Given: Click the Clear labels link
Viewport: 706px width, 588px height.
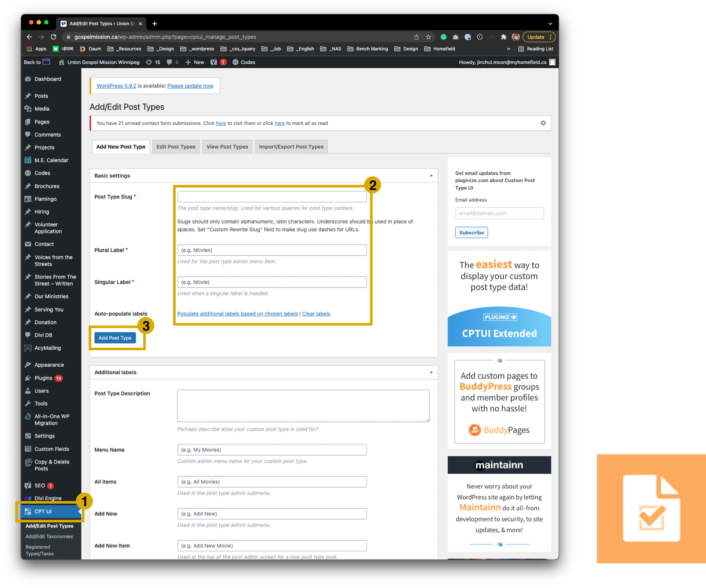Looking at the screenshot, I should [x=316, y=314].
